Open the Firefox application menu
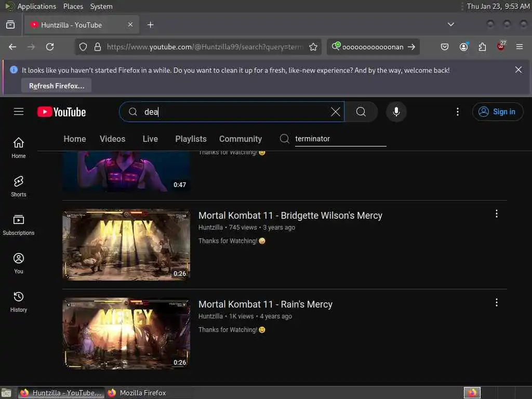The image size is (532, 399). coord(520,47)
